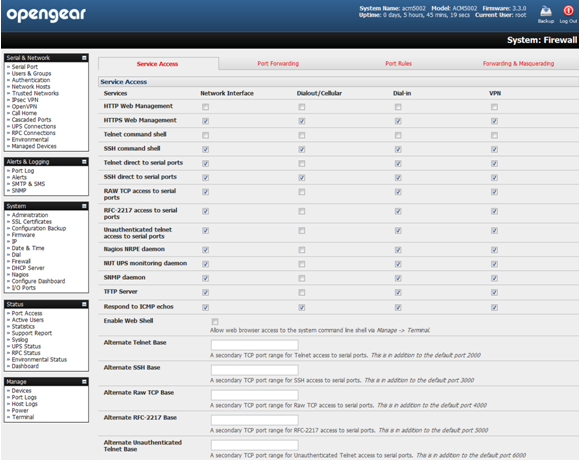The height and width of the screenshot is (460, 579).
Task: Click the red Log Out power icon
Action: [x=568, y=11]
